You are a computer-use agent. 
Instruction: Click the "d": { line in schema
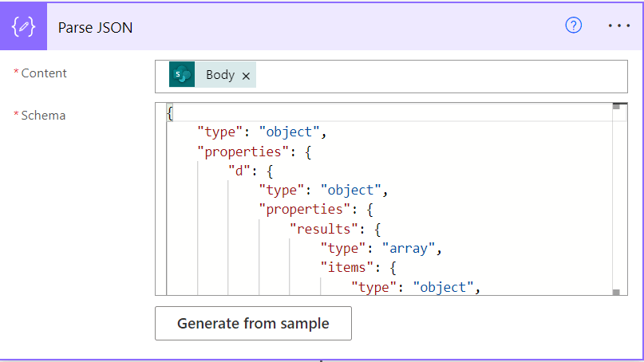(251, 171)
